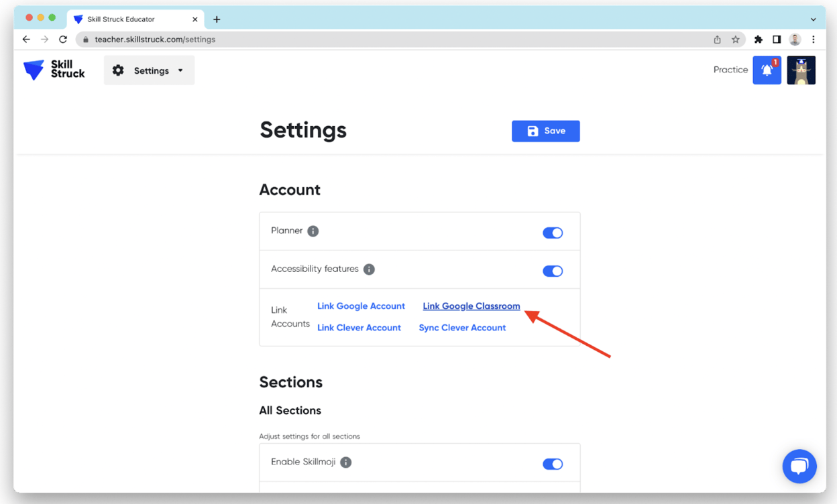Image resolution: width=837 pixels, height=504 pixels.
Task: Click the Accessibility features info icon
Action: pos(368,269)
